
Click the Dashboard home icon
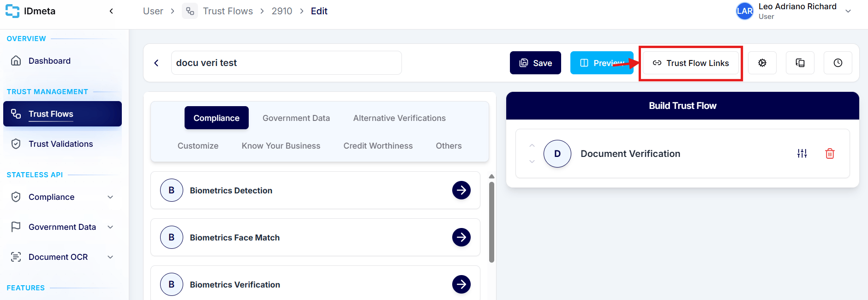[16, 61]
